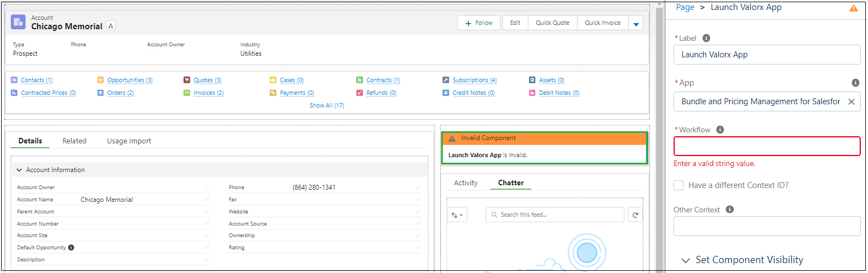Click the Follow button

[479, 23]
